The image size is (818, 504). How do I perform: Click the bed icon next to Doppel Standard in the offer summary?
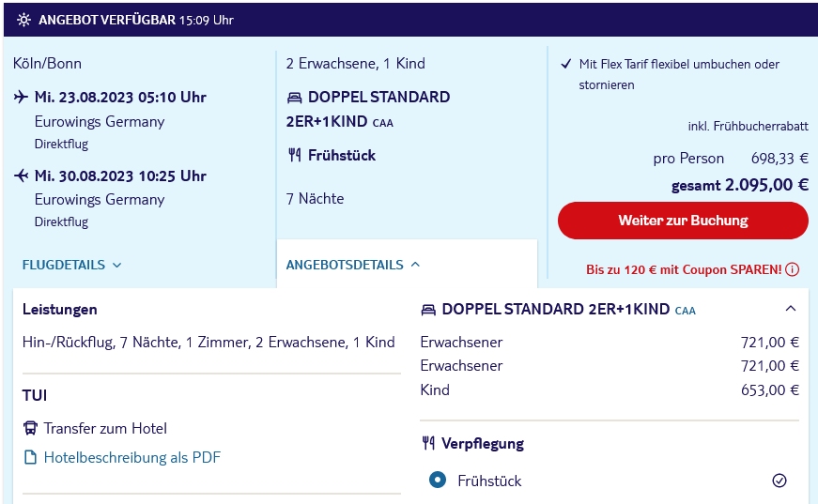295,98
